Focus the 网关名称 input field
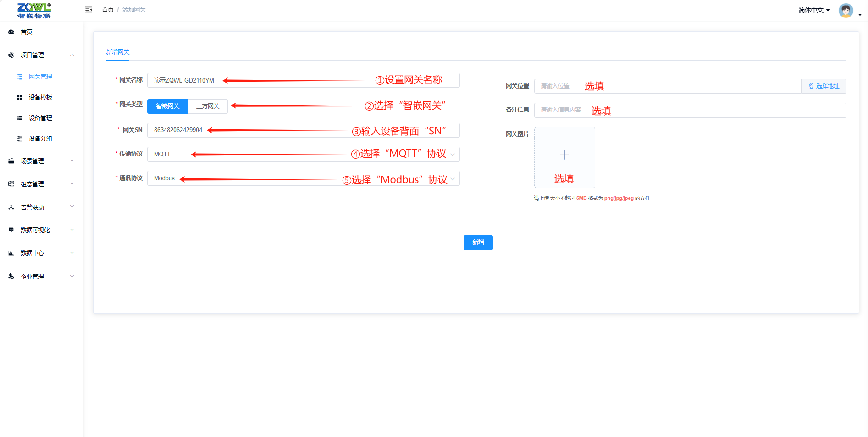Screen dimensions: 868x437 [x=303, y=80]
